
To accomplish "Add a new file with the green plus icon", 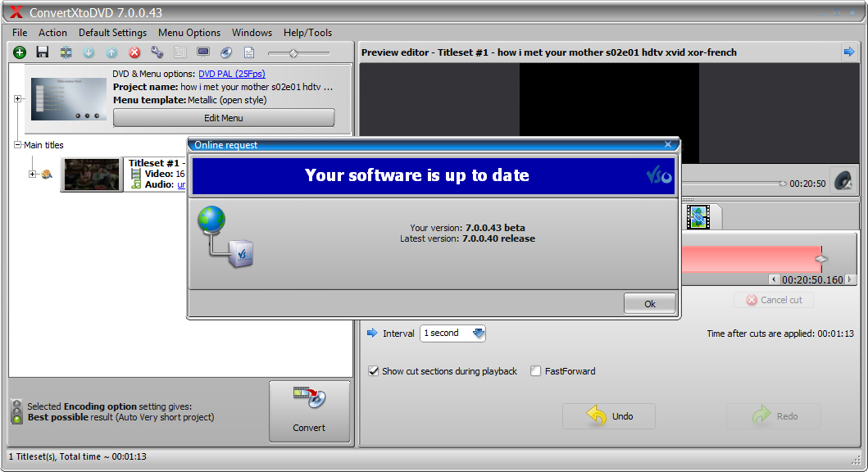I will click(20, 52).
